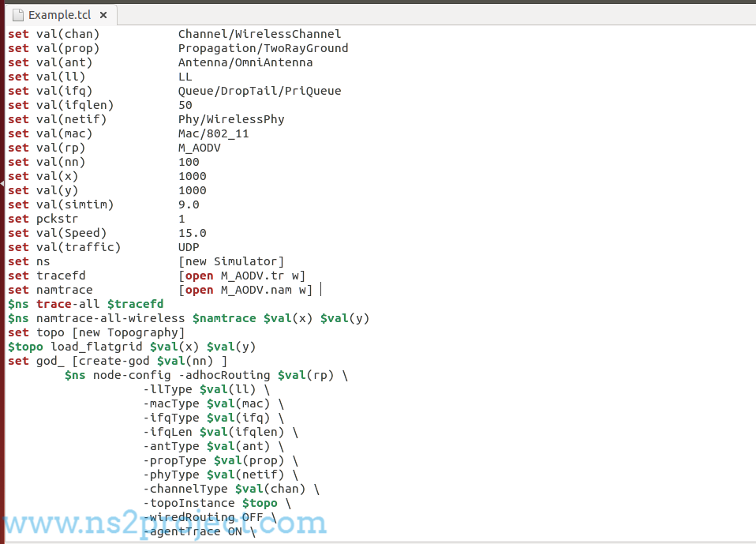Click the document icon on Example.tcl tab

point(18,15)
